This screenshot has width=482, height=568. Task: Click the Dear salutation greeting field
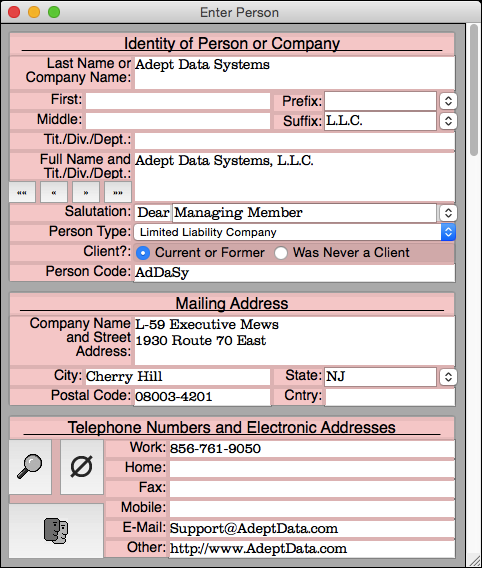point(153,213)
